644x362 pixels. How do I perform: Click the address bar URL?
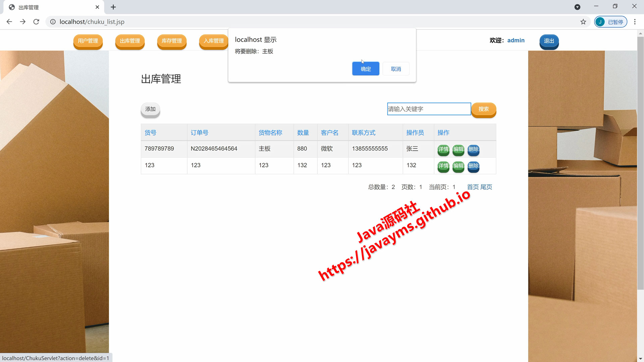coord(92,22)
